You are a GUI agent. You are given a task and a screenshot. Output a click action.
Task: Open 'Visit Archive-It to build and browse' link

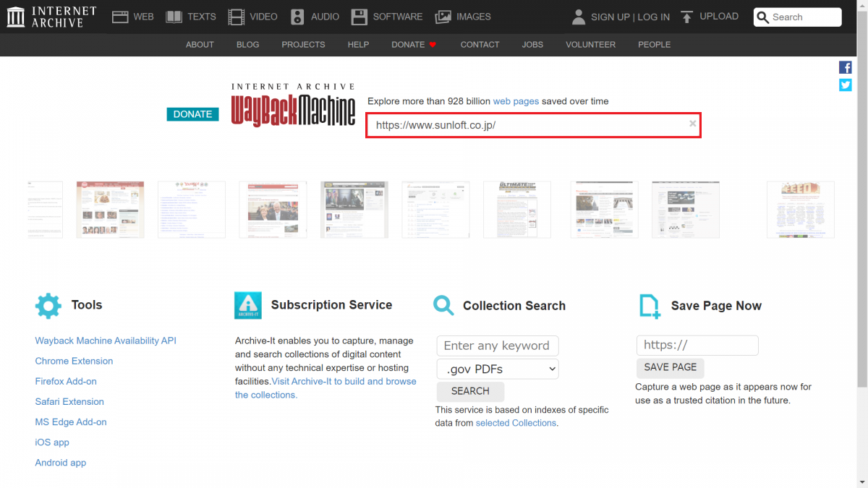coord(344,381)
